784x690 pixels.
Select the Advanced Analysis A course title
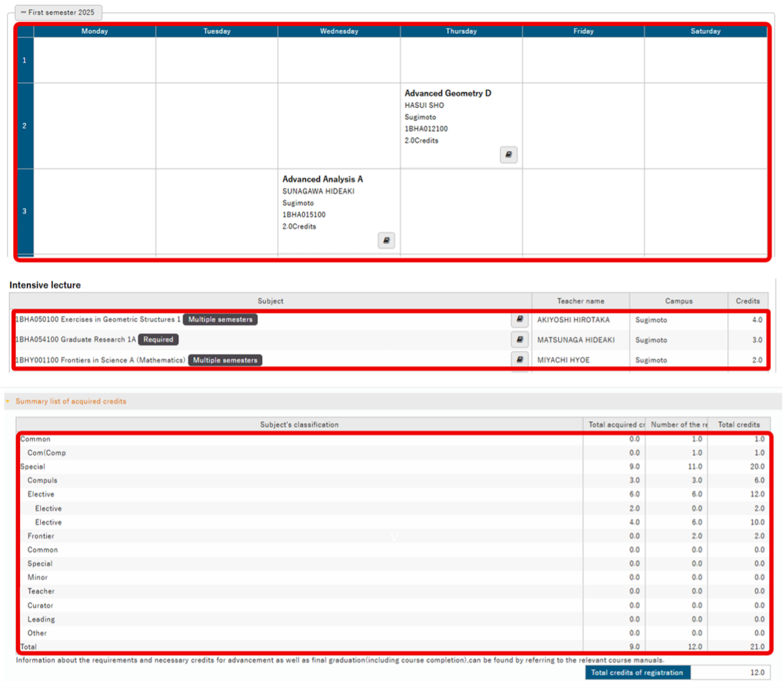[x=322, y=179]
